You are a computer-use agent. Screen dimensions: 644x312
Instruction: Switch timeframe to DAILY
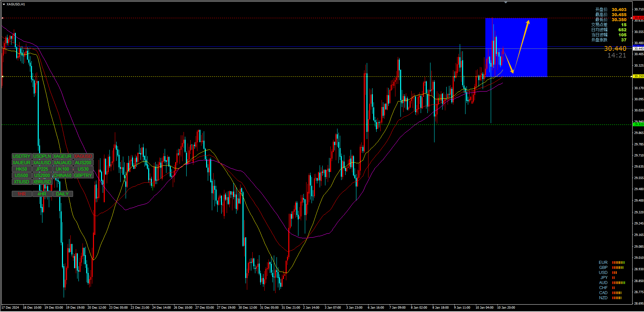pyautogui.click(x=63, y=194)
